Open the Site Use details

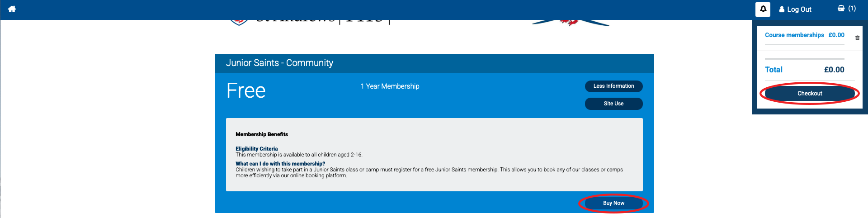613,104
